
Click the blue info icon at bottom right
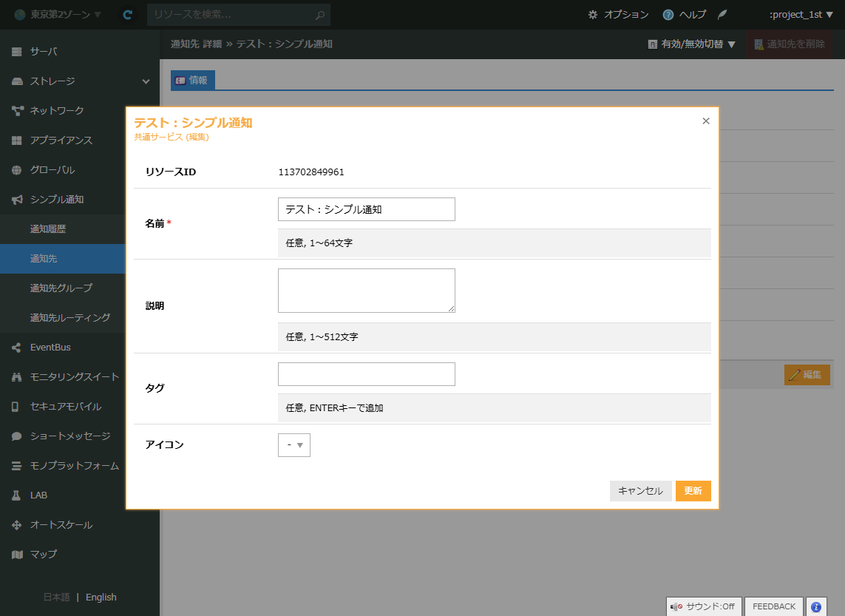click(816, 606)
